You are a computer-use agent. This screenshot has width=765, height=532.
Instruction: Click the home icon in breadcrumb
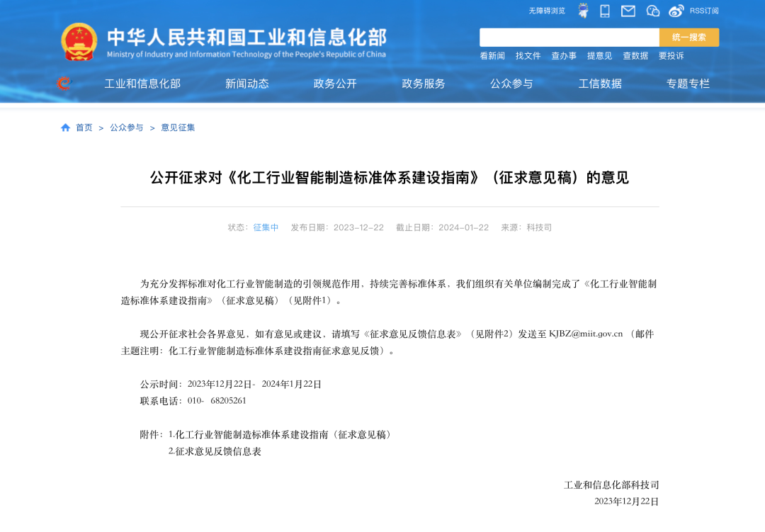coord(65,128)
